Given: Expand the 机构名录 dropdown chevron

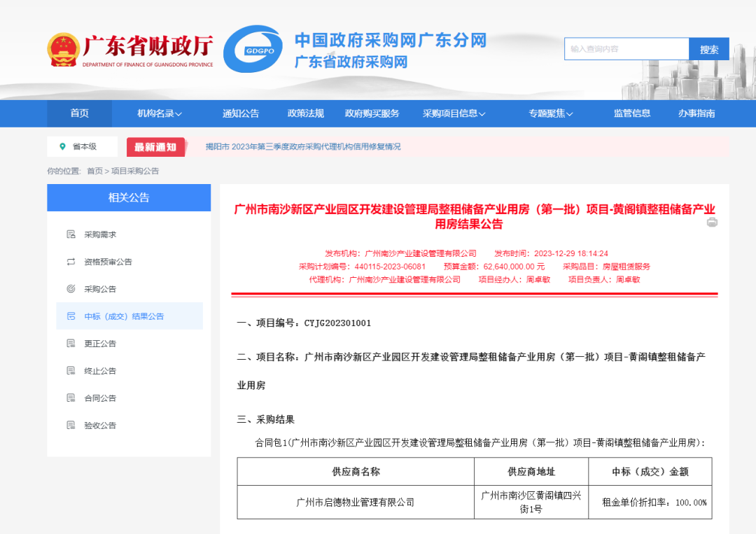Looking at the screenshot, I should point(179,114).
